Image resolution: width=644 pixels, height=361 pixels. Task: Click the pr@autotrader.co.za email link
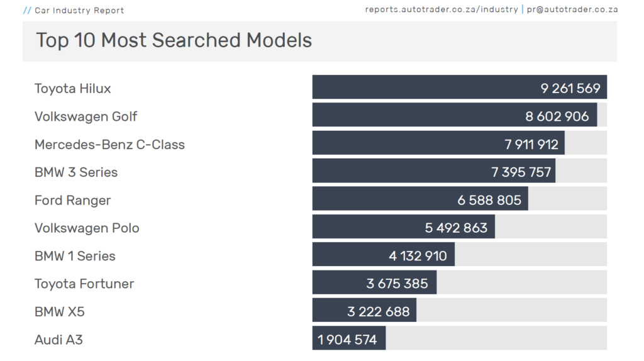click(x=572, y=9)
